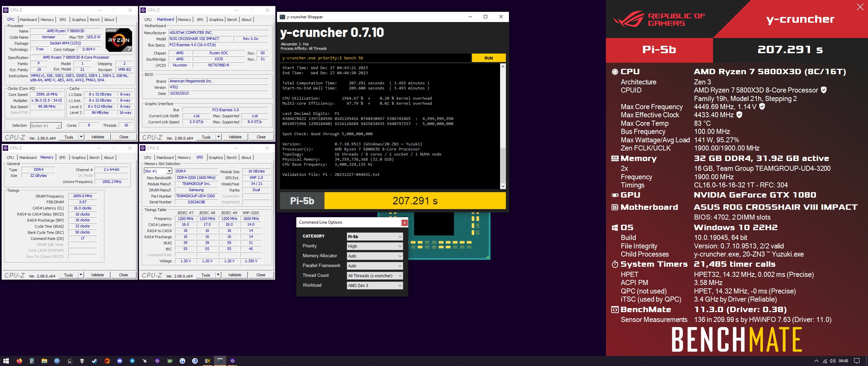Launch Firefox from the taskbar
The width and height of the screenshot is (868, 366).
(x=19, y=361)
